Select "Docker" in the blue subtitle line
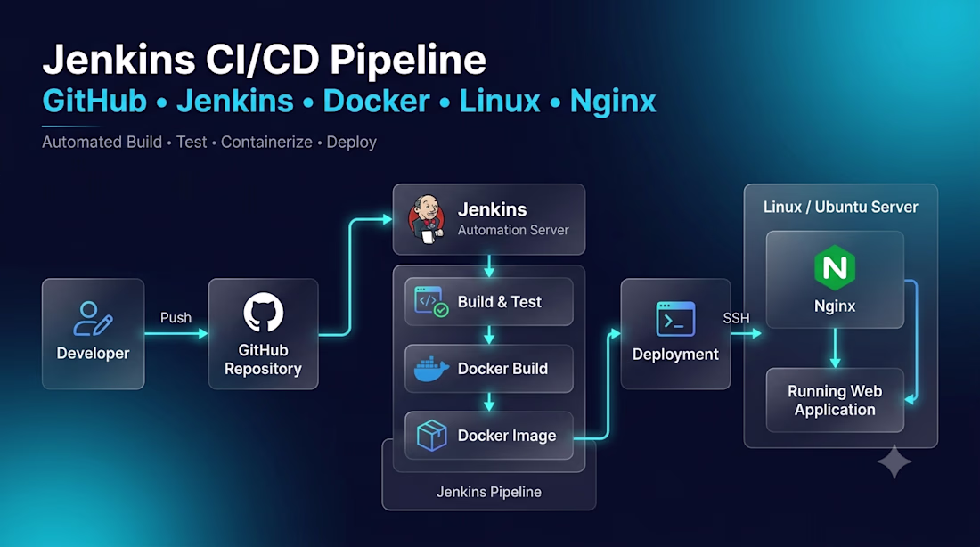Screen dimensions: 980x547 pos(376,102)
